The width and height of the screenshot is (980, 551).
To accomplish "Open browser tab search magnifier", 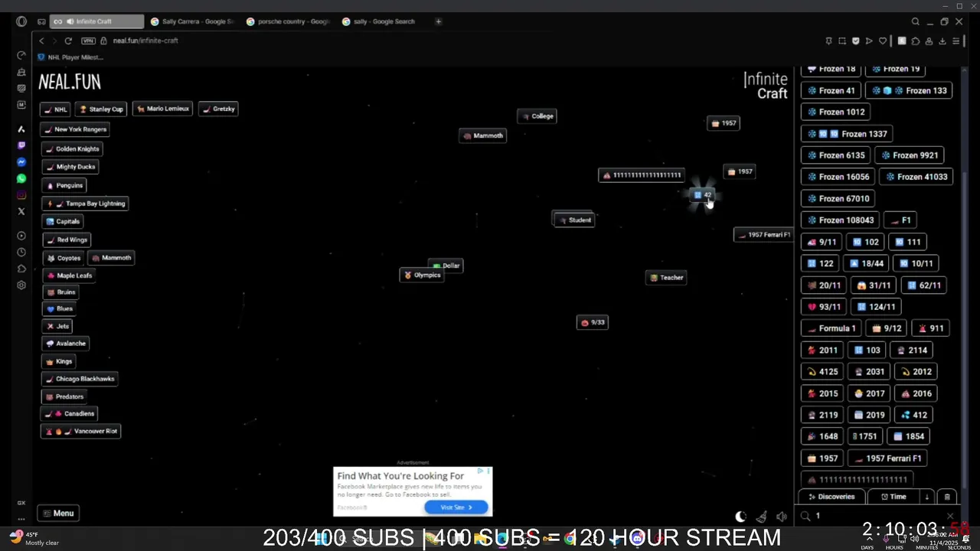I will point(916,21).
